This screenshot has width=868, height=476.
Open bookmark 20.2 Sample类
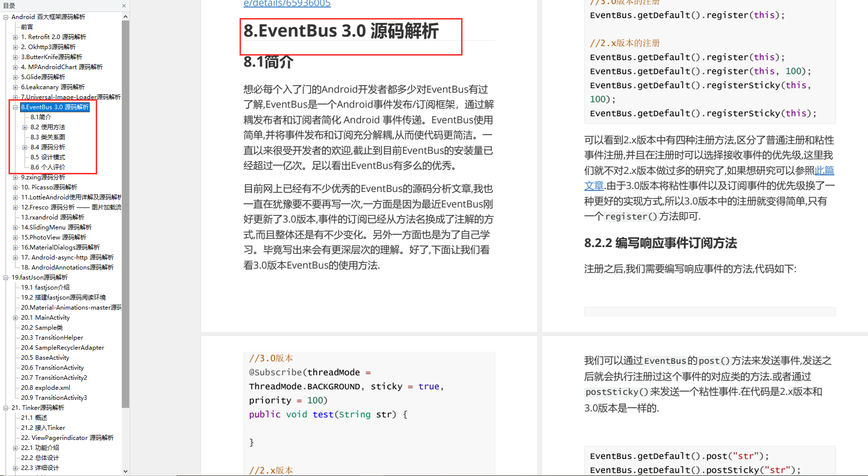tap(42, 328)
